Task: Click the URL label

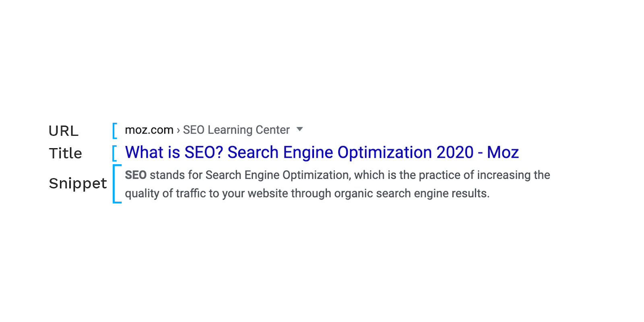Action: coord(64,131)
